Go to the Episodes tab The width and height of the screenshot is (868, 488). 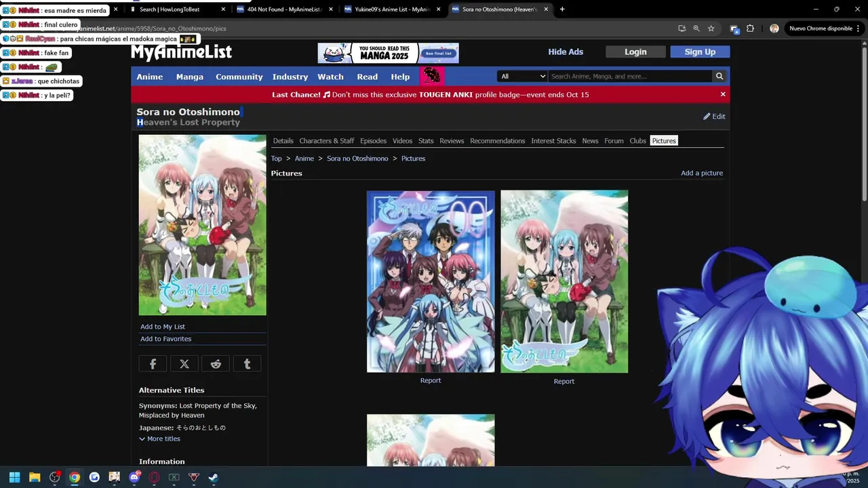click(373, 141)
